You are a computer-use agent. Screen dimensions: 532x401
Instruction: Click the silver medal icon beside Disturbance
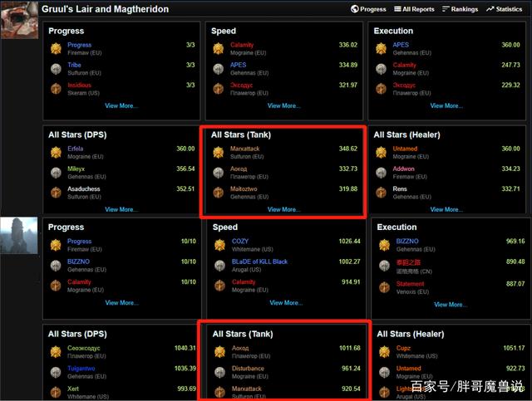click(x=219, y=372)
